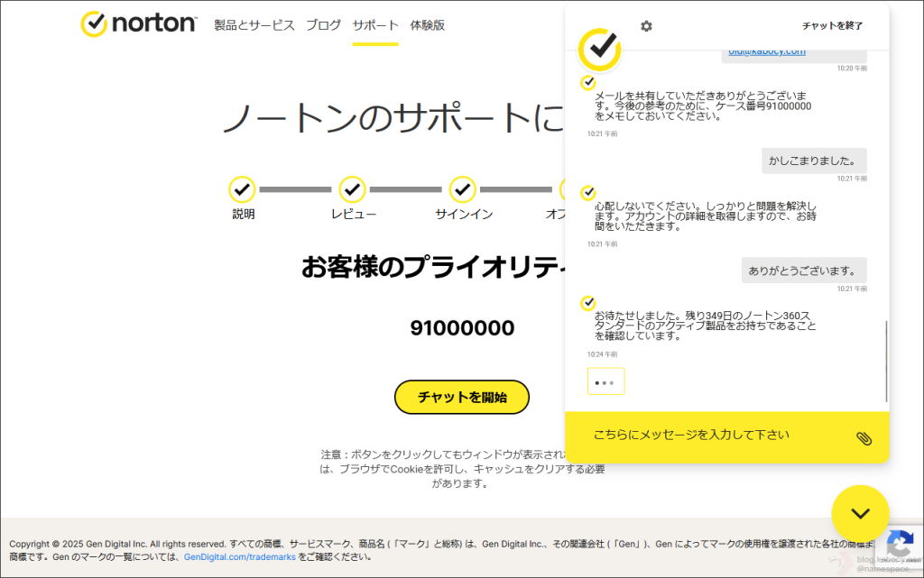
Task: Click the Norton logo in the header
Action: pos(138,24)
